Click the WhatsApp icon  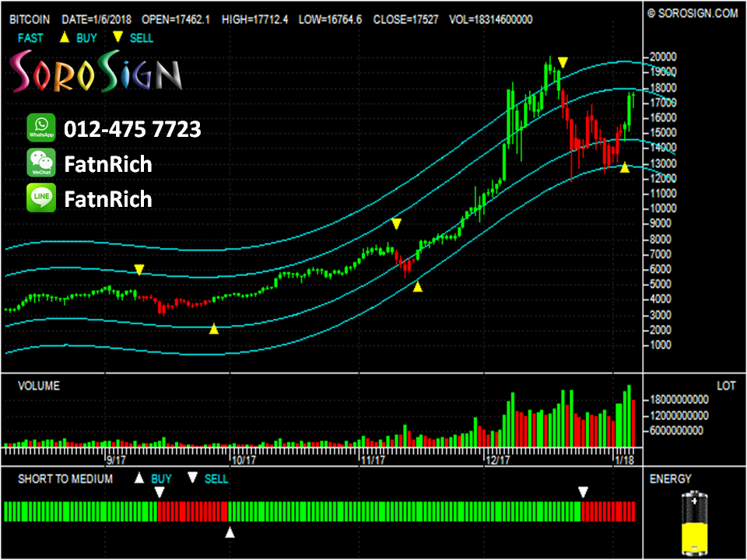(41, 128)
